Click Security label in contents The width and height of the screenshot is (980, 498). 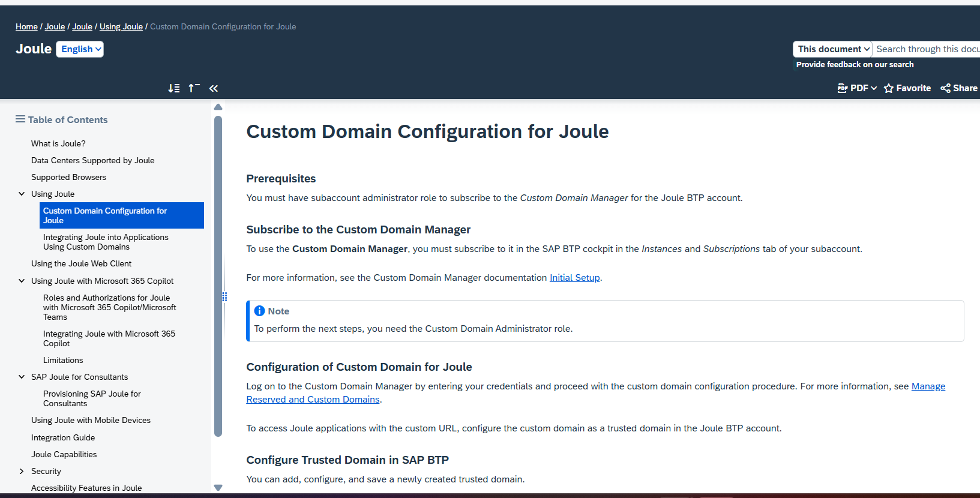46,471
